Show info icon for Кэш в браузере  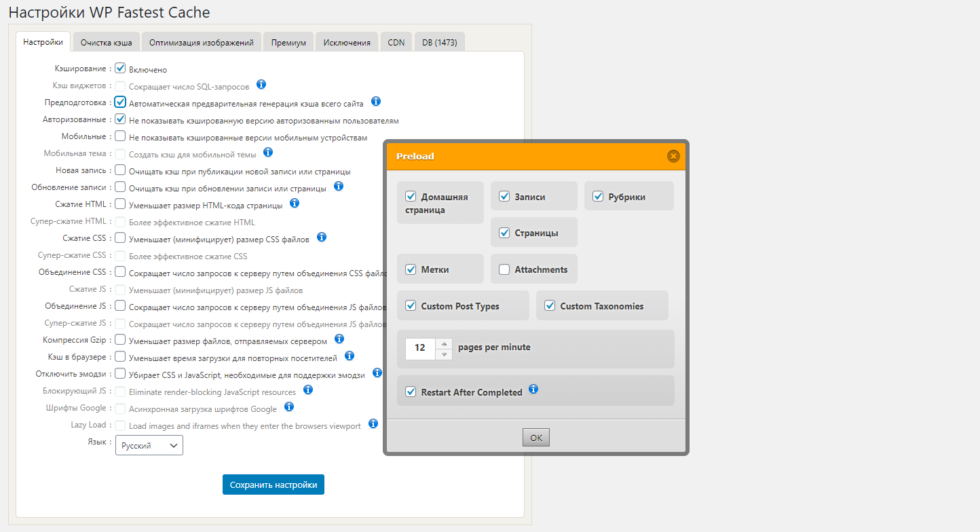click(350, 356)
